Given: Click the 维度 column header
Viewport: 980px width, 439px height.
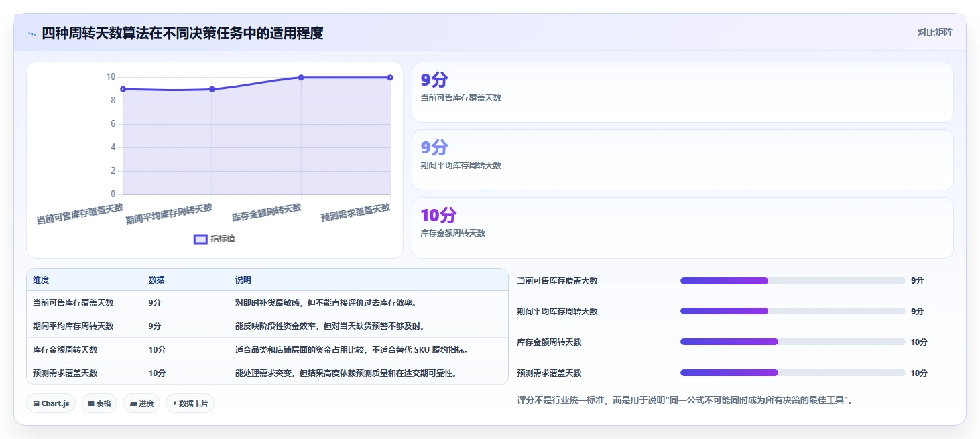Looking at the screenshot, I should point(41,280).
